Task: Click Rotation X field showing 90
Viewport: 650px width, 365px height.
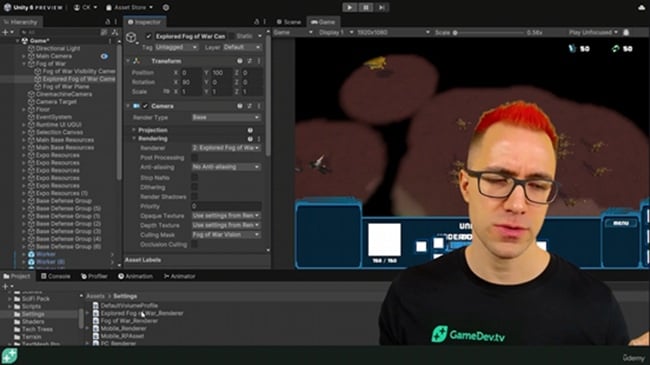Action: (x=192, y=82)
